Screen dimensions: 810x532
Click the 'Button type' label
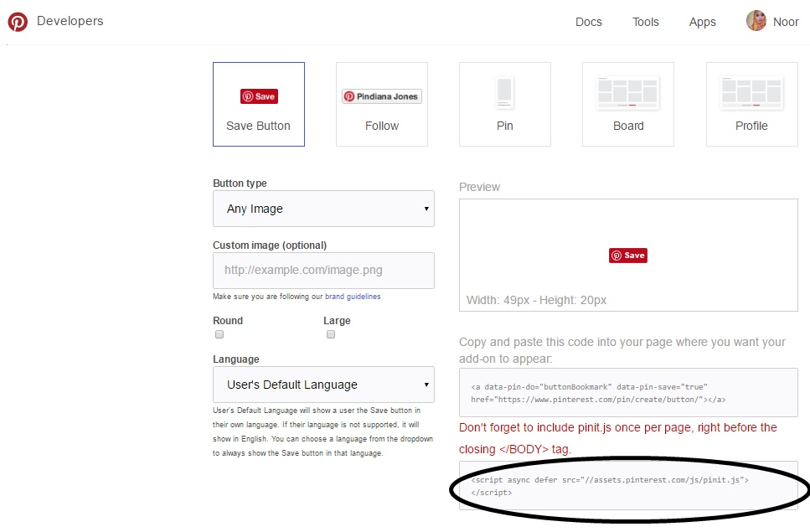point(240,183)
